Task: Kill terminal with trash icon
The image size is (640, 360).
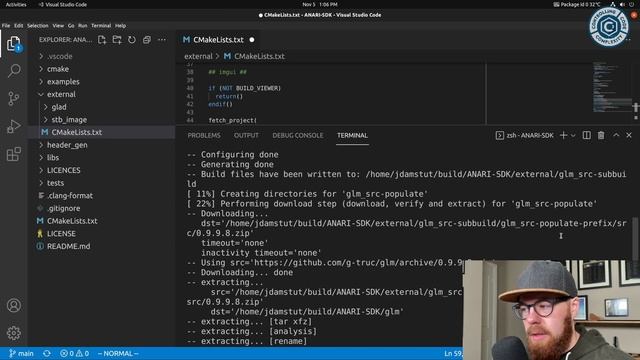Action: pyautogui.click(x=601, y=135)
